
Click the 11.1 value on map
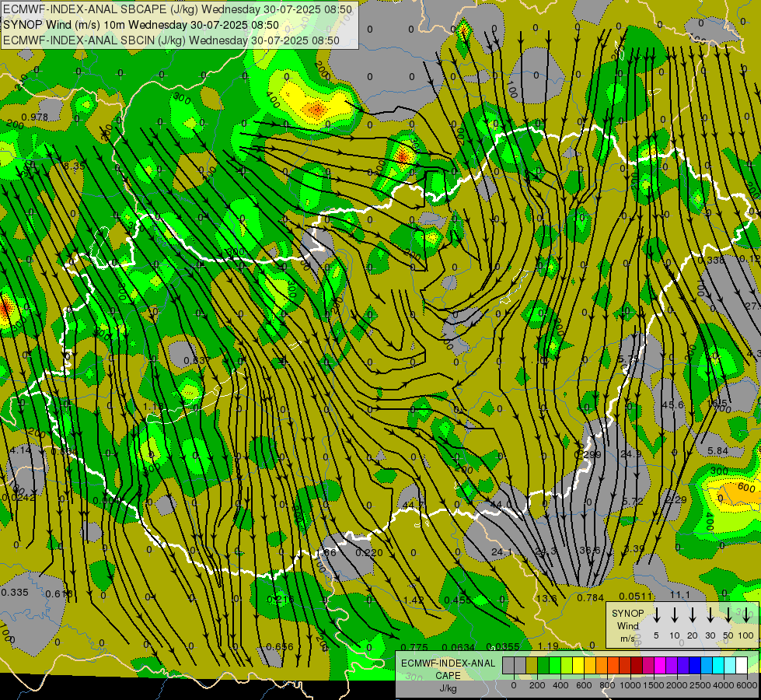click(680, 594)
